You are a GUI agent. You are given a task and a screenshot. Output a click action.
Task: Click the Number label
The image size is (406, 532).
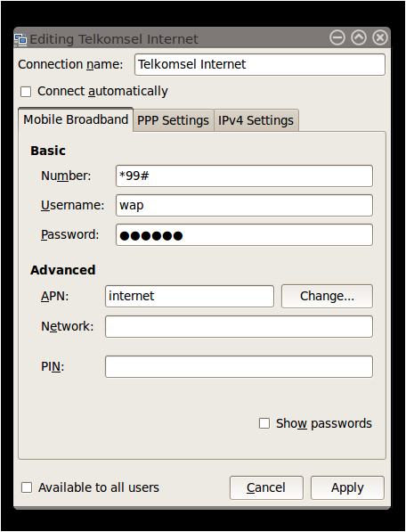[66, 176]
